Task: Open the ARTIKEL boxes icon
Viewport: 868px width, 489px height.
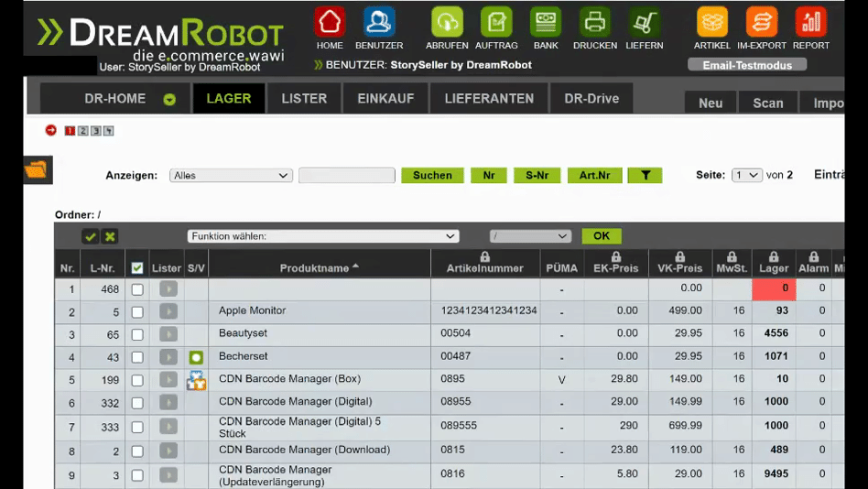Action: click(x=712, y=22)
